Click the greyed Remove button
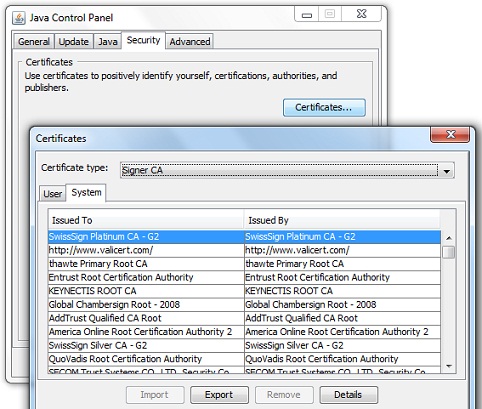 pos(284,395)
